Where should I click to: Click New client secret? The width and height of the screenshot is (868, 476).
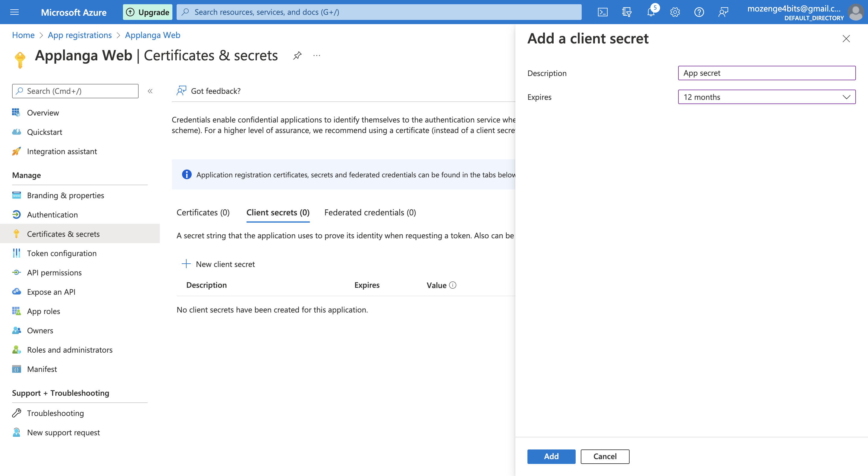pos(218,264)
